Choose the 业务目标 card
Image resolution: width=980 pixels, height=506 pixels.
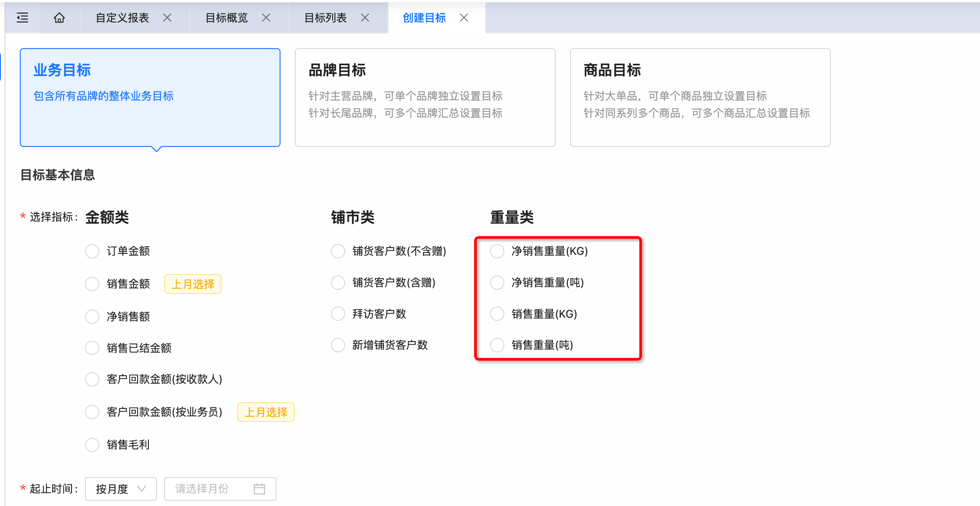(x=150, y=98)
